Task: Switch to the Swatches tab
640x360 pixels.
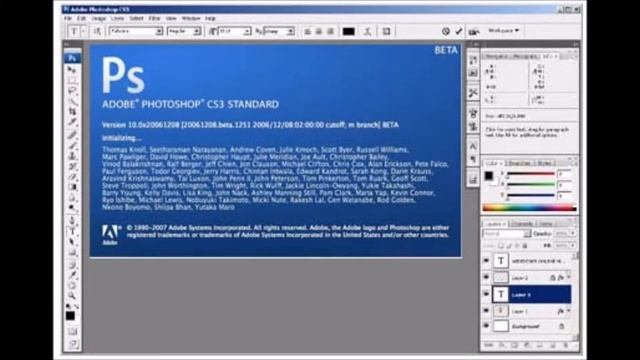Action: [519, 163]
